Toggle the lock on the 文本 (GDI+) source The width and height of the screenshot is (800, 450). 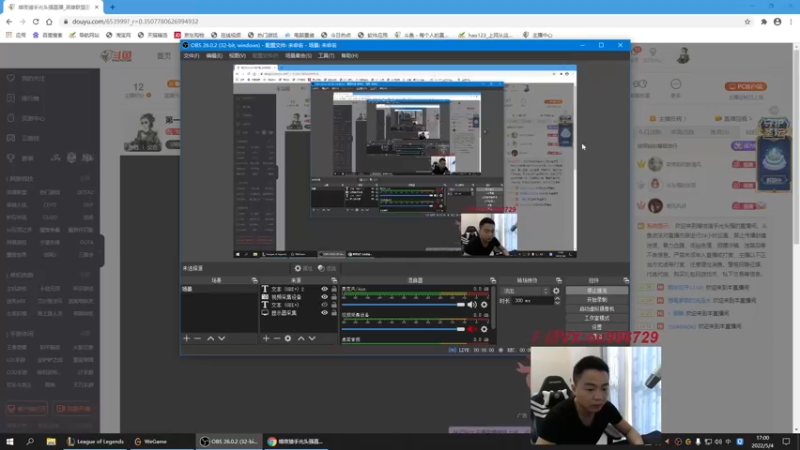coord(334,305)
